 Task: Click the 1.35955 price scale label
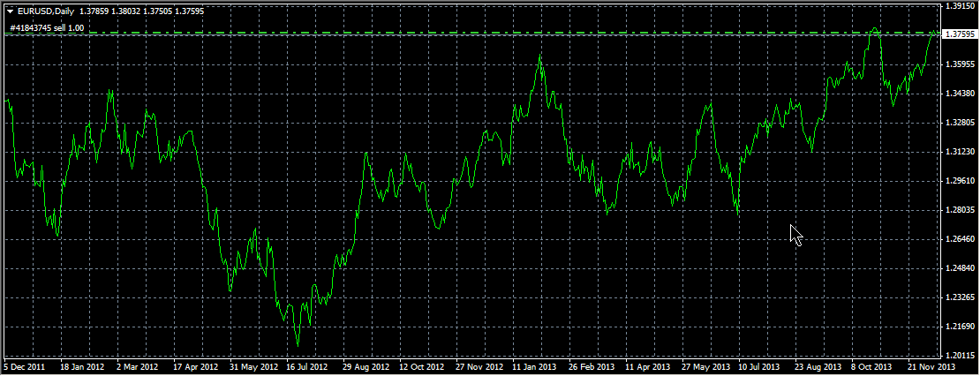tap(959, 64)
